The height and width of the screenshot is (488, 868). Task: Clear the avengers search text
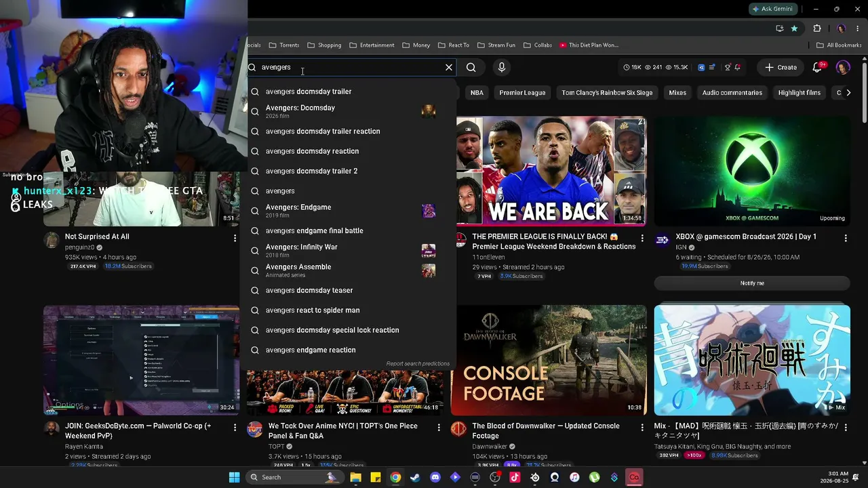click(449, 67)
